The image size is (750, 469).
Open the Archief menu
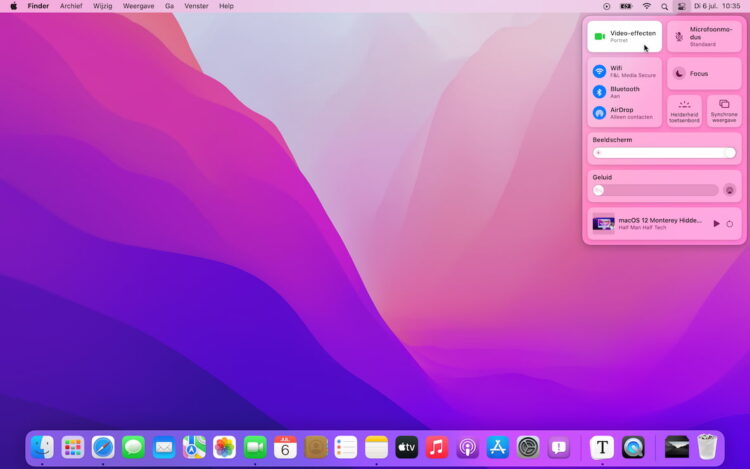[71, 6]
